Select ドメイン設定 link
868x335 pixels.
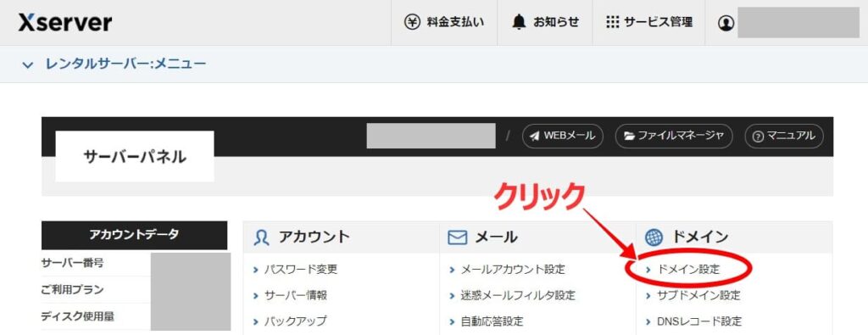(688, 270)
